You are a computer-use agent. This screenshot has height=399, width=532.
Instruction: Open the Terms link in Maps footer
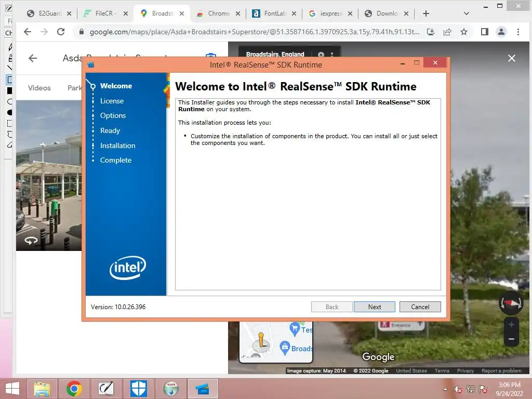[442, 371]
